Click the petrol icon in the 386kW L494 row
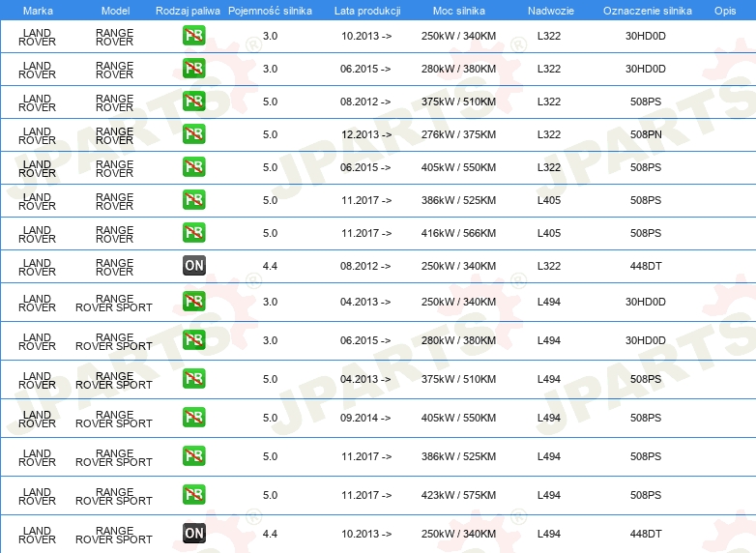 pyautogui.click(x=193, y=455)
